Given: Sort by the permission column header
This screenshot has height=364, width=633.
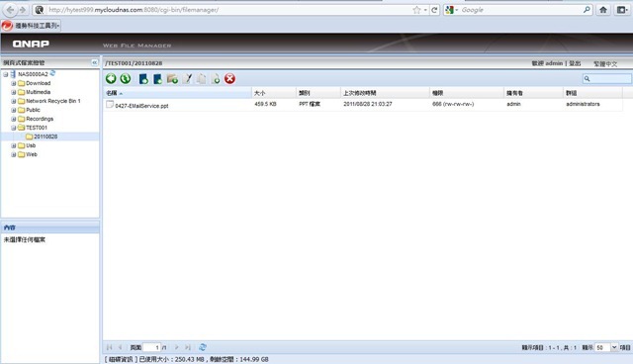Looking at the screenshot, I should [466, 93].
